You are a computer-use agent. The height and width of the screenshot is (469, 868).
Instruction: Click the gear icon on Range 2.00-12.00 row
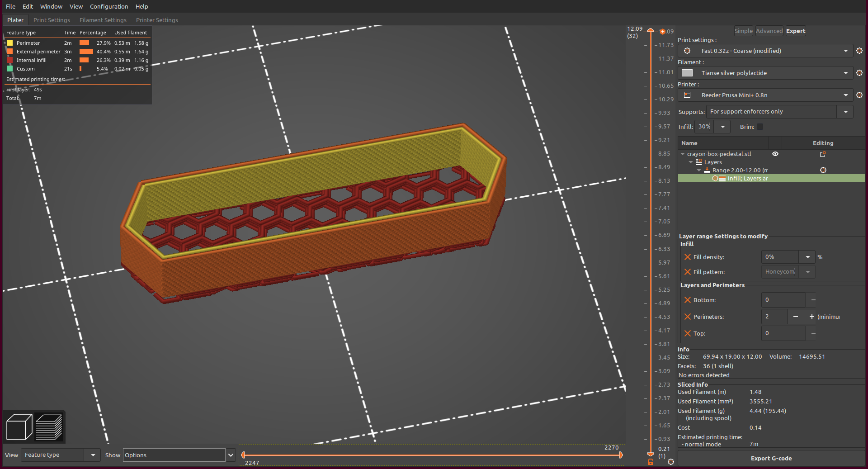823,170
